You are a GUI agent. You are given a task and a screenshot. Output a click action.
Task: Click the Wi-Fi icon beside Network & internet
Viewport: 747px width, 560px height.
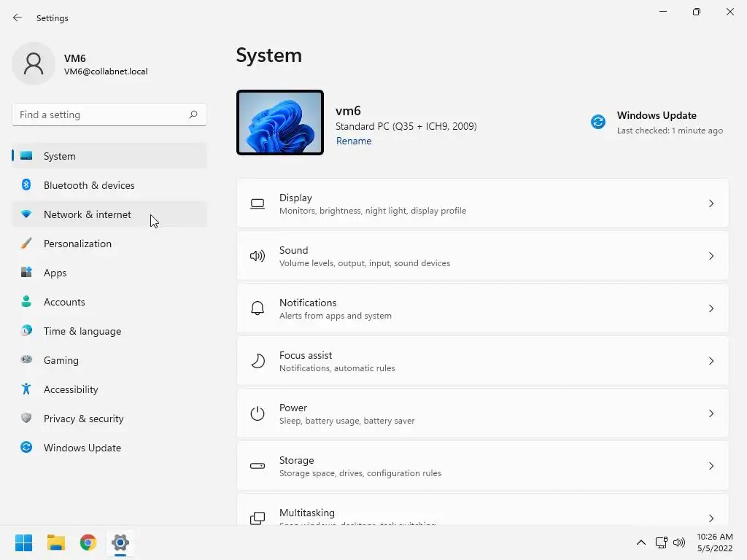26,214
